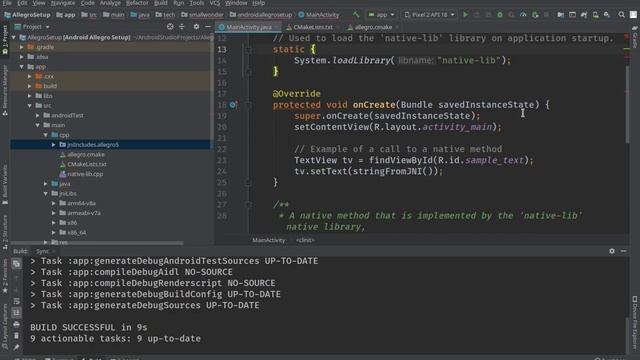Switch to the CMakeLists.txt editor tab
This screenshot has width=640, height=360.
tap(313, 27)
